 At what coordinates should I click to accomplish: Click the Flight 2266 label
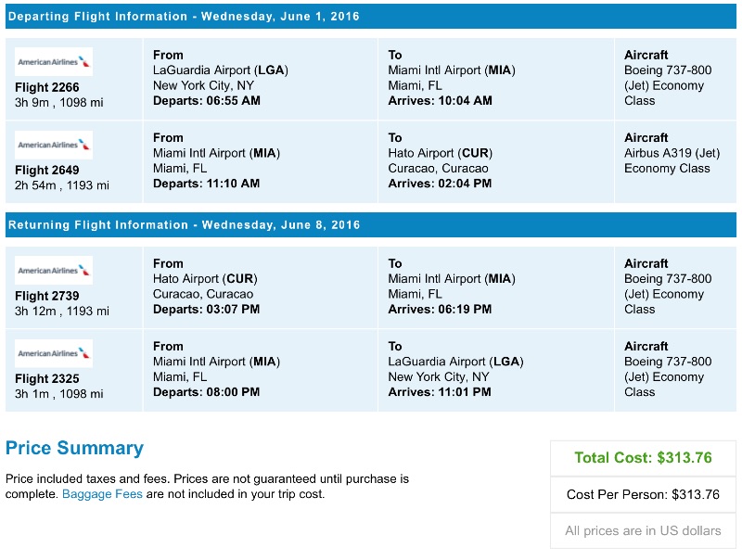pyautogui.click(x=46, y=87)
